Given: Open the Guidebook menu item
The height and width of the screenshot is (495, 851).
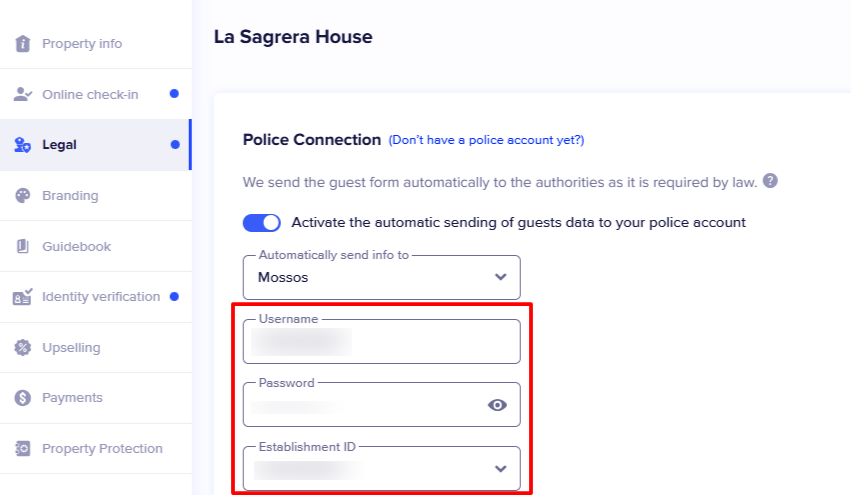Looking at the screenshot, I should [x=96, y=246].
